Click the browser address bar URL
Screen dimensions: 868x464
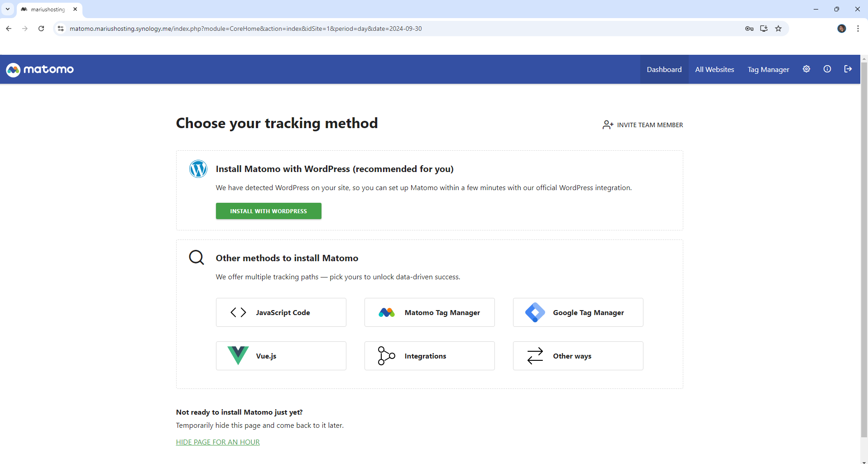point(246,29)
